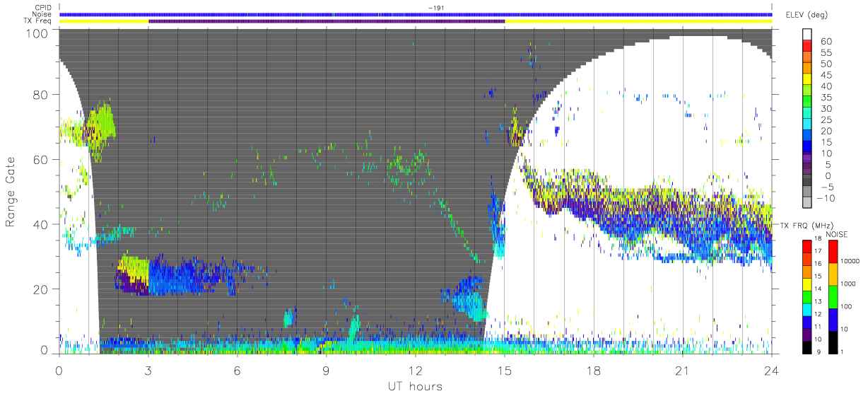This screenshot has width=868, height=401.
Task: Click the -10 label on the ELEV scale
Action: pos(824,198)
